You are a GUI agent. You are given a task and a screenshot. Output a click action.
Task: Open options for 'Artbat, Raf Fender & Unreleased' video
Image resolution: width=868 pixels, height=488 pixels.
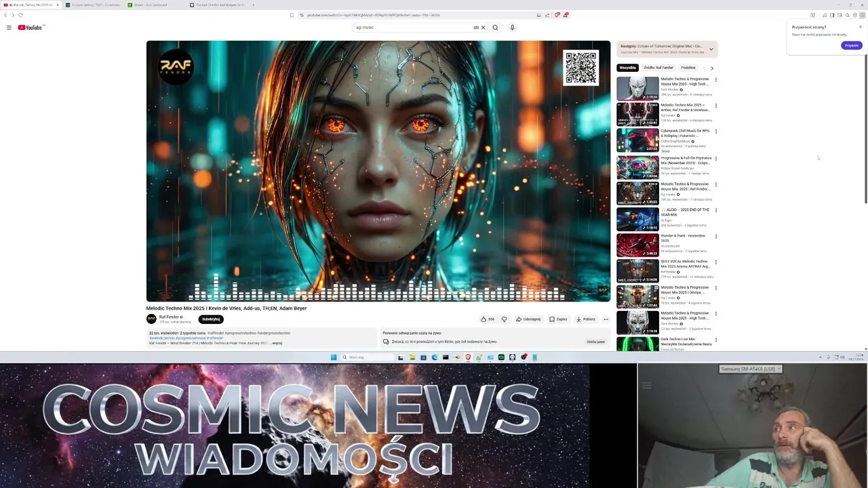tap(715, 106)
